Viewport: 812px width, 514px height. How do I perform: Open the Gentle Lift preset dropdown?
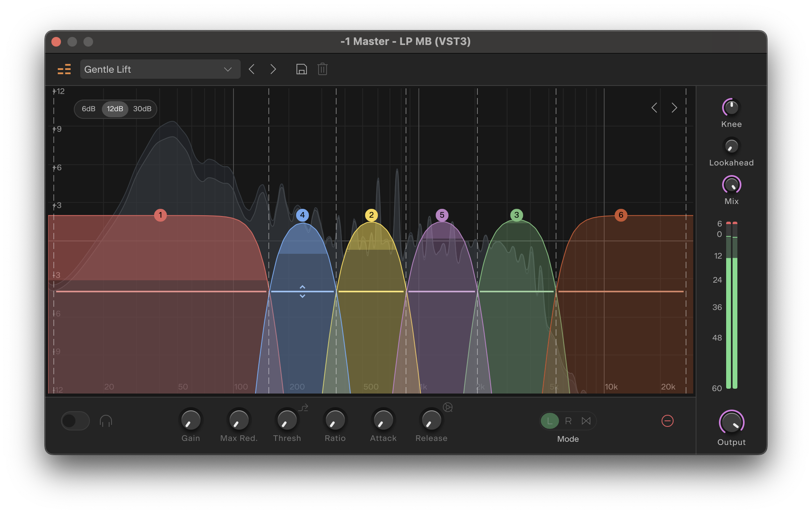[160, 69]
